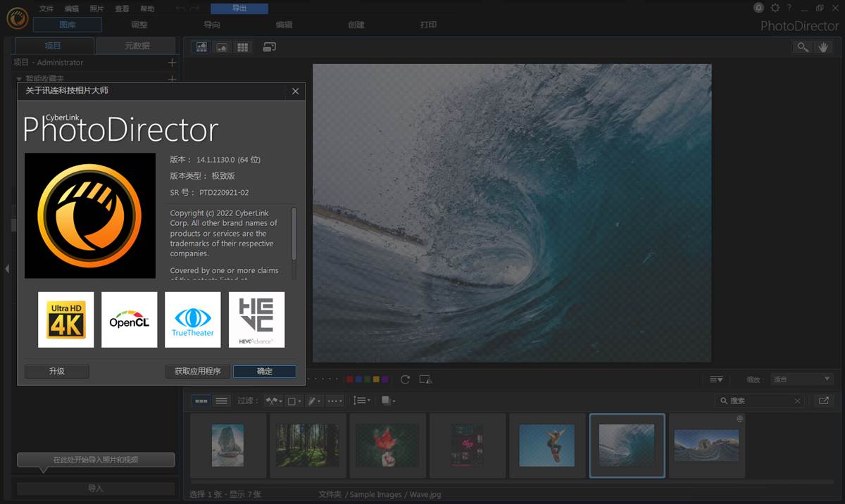
Task: Switch to the 元数据 tab
Action: 137,46
